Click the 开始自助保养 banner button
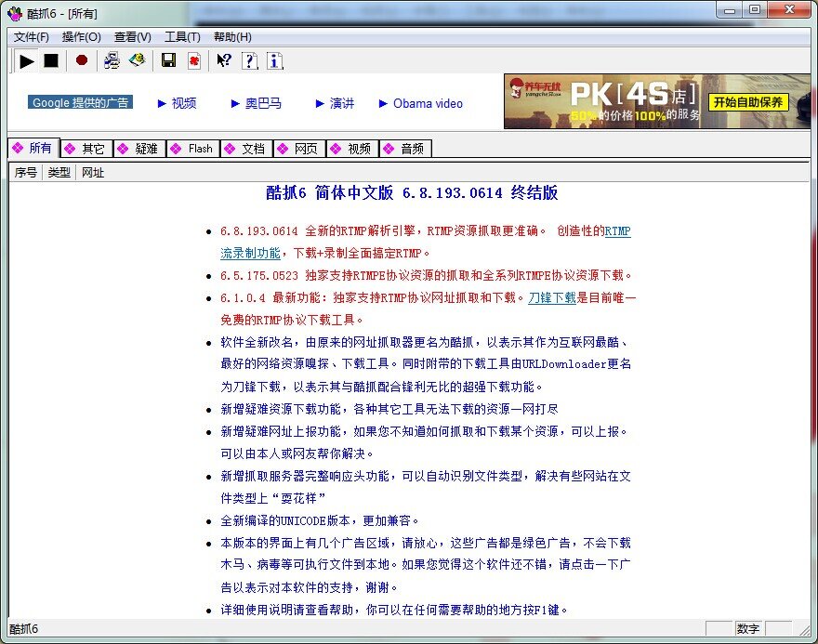Viewport: 818px width, 644px height. tap(747, 102)
